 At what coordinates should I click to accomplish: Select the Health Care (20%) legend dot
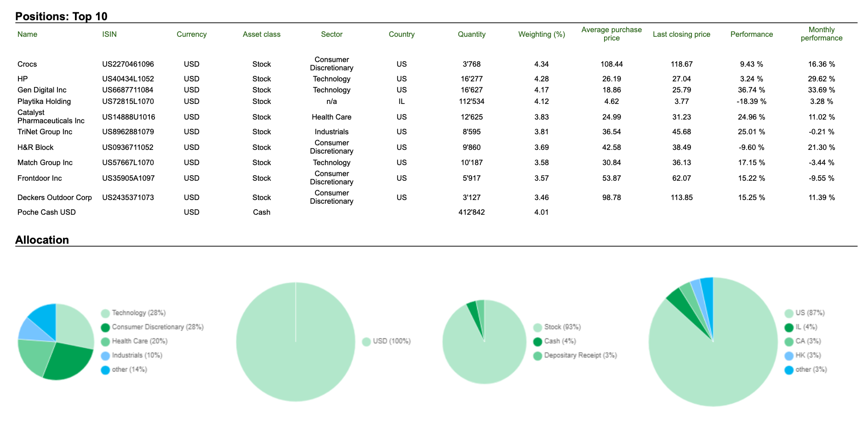(x=105, y=342)
